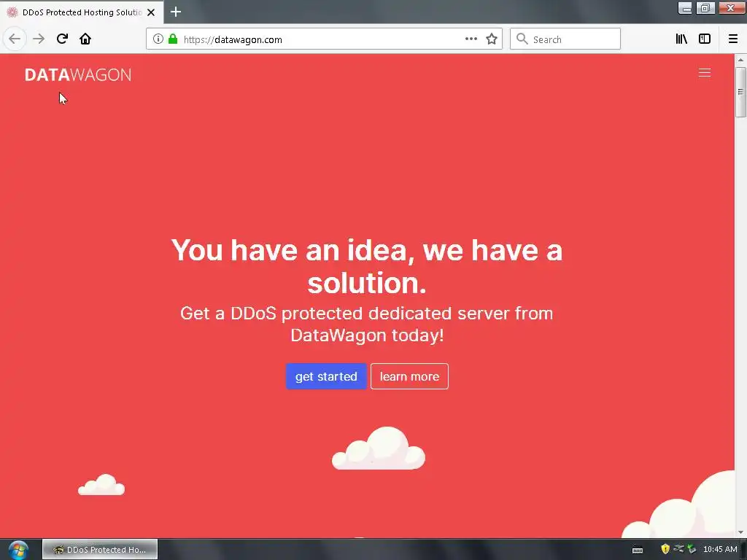The image size is (747, 560).
Task: Click the safely remove hardware tray icon
Action: coord(692,549)
